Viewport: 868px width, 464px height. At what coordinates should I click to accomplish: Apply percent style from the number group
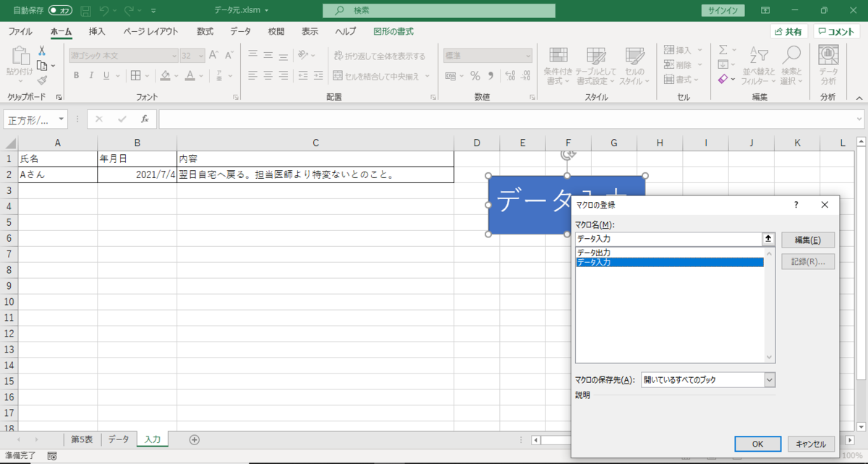pos(475,75)
